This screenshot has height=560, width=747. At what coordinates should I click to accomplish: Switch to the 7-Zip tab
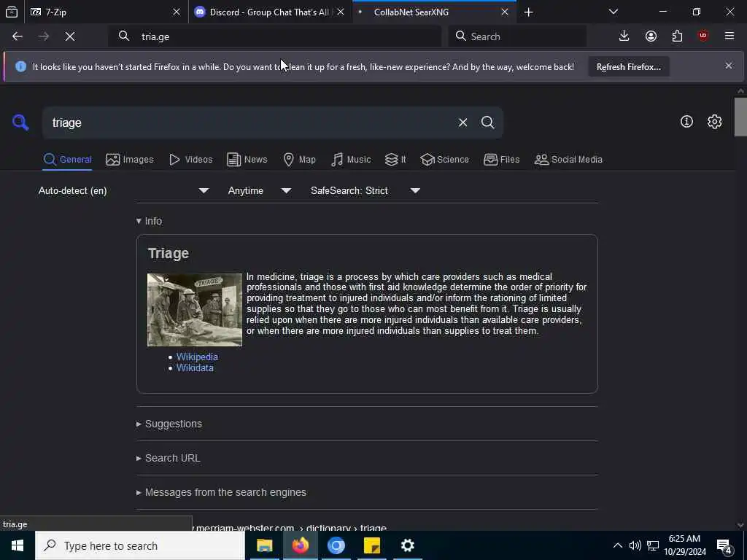(x=106, y=12)
